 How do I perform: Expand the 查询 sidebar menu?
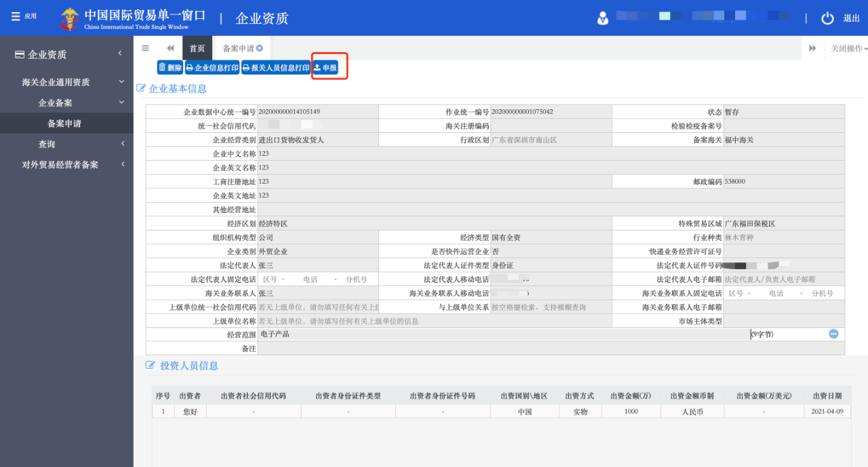(x=66, y=144)
